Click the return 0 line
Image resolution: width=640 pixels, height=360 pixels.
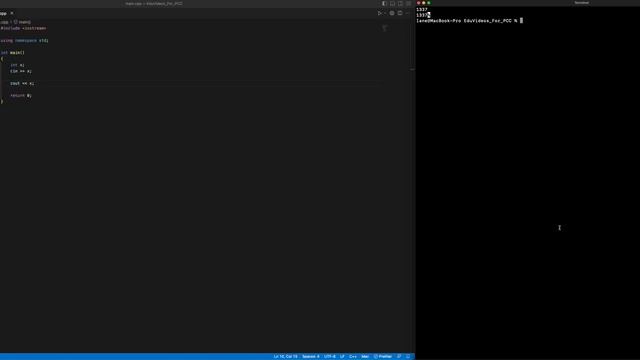pos(21,96)
